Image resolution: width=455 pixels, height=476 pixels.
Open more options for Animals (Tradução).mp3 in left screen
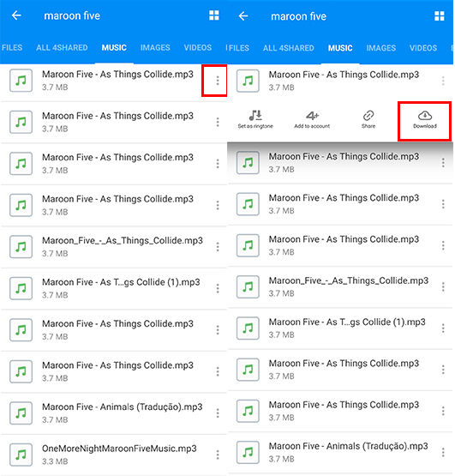(x=218, y=413)
